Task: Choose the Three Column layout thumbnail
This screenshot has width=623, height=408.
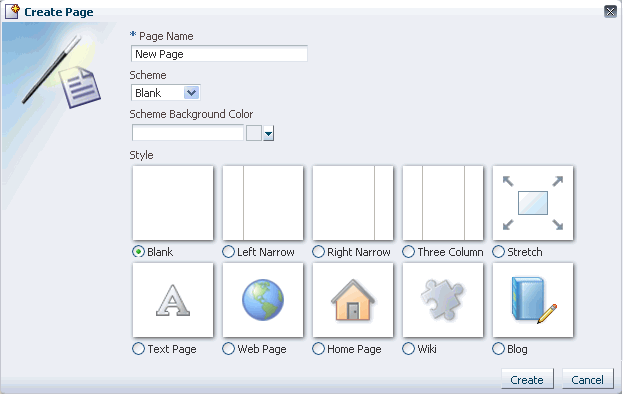Action: [442, 203]
